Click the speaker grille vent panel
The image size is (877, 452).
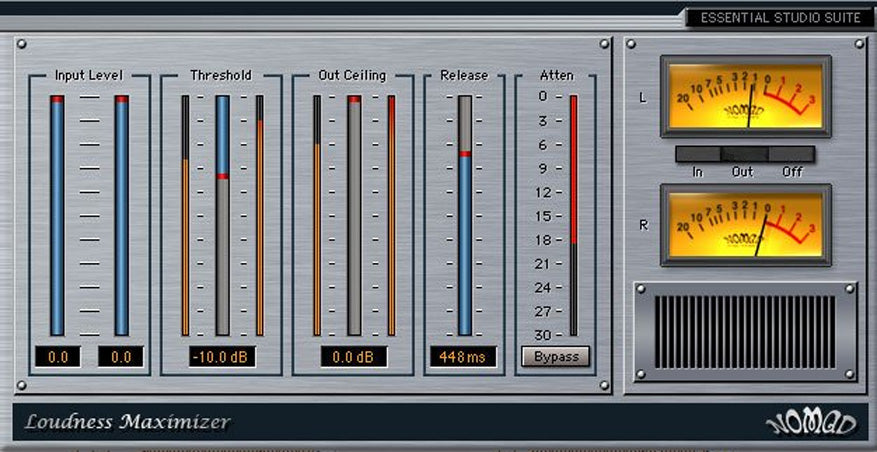(x=745, y=332)
